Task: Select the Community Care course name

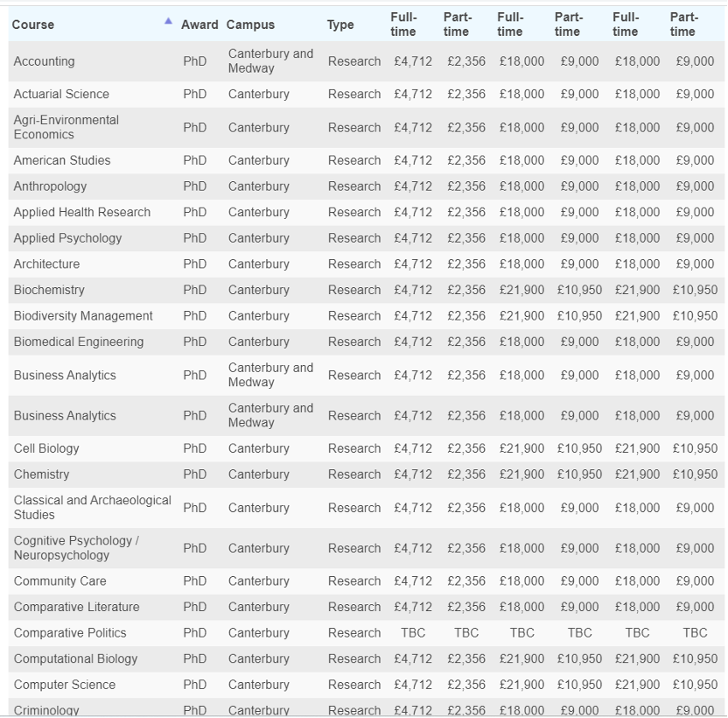Action: click(59, 581)
